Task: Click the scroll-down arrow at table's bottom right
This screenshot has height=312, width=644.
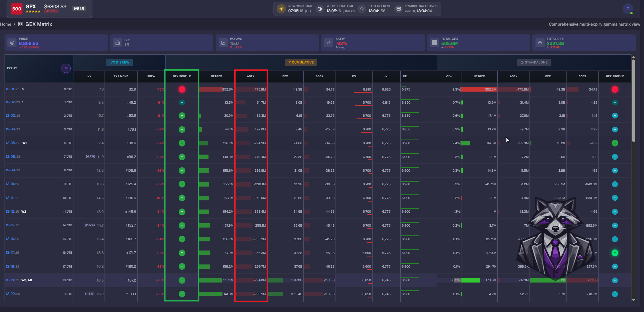Action: pyautogui.click(x=633, y=300)
